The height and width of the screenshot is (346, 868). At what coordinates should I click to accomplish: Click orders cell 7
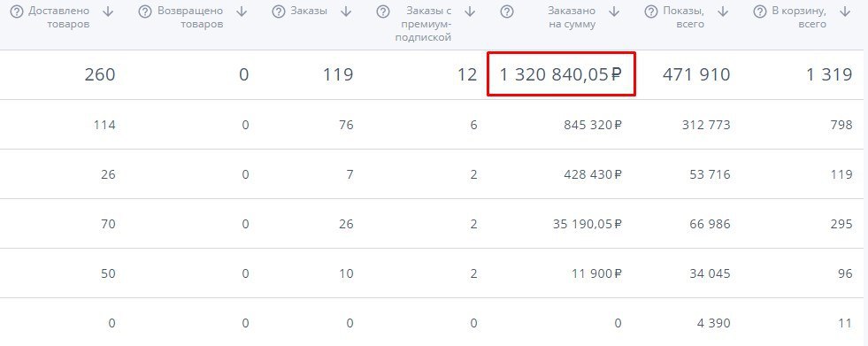click(x=350, y=175)
